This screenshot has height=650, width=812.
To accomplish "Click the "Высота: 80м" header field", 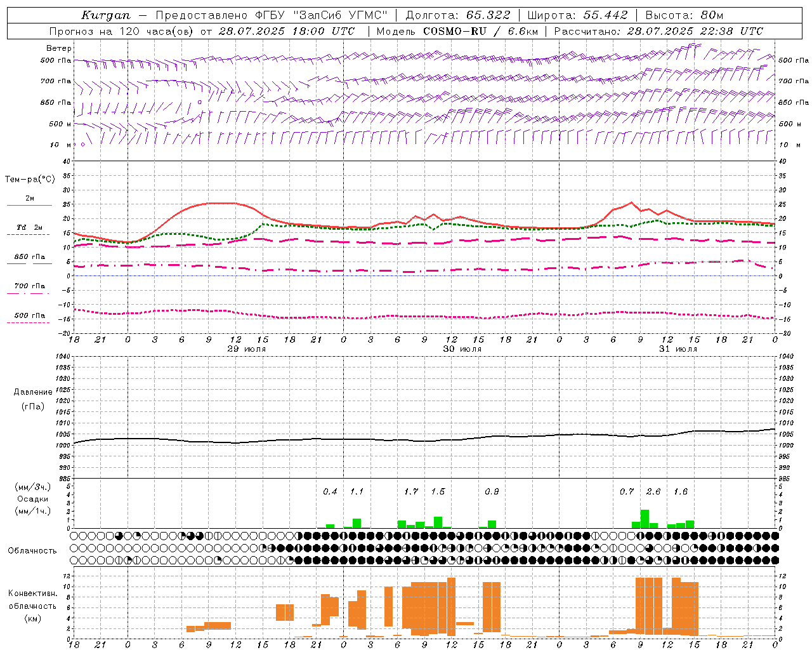I will pos(684,15).
